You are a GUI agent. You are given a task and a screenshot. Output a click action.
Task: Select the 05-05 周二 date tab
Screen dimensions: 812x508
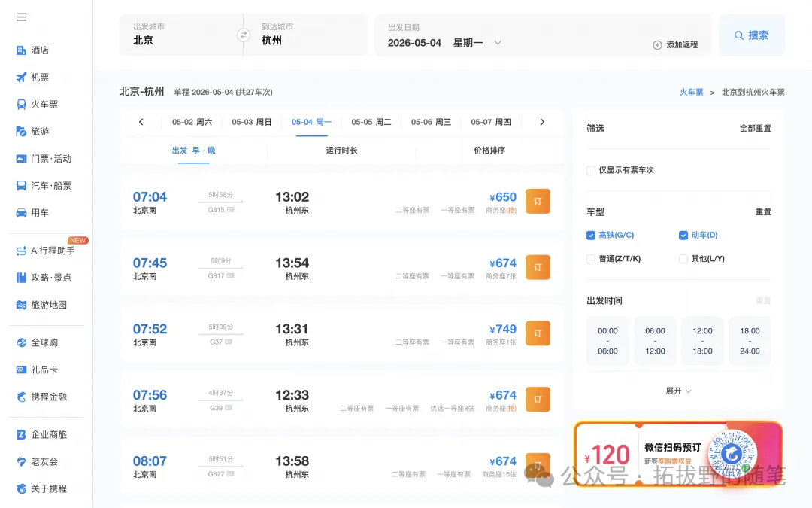(x=371, y=122)
